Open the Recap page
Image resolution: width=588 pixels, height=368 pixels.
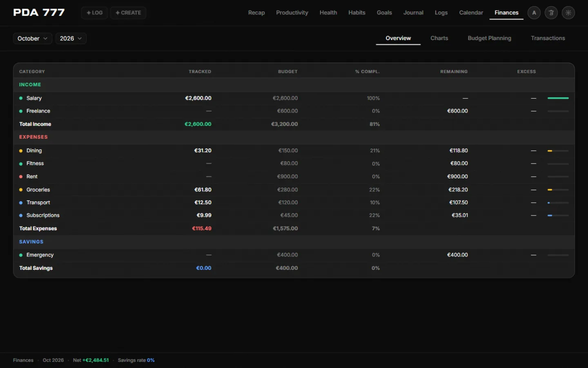click(x=256, y=13)
